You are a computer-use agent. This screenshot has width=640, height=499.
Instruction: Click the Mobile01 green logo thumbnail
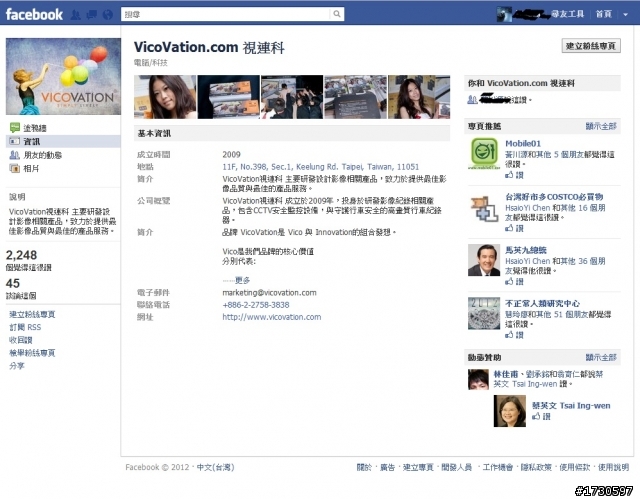tap(484, 153)
